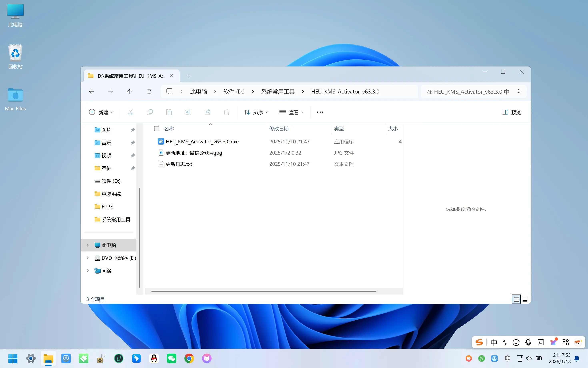Image resolution: width=588 pixels, height=368 pixels.
Task: Toggle the 预览 preview pane button
Action: [511, 112]
